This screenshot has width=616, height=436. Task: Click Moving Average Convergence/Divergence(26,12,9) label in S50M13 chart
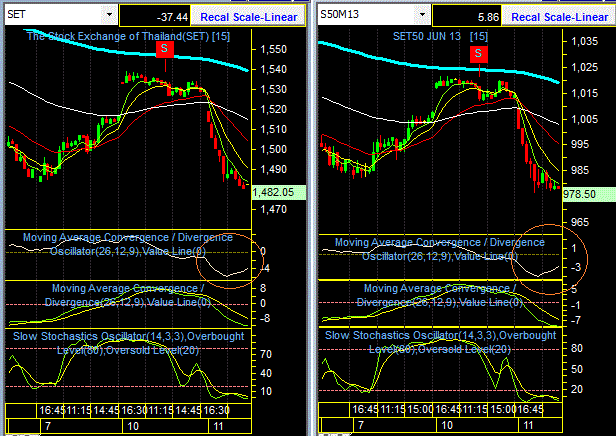(x=440, y=295)
